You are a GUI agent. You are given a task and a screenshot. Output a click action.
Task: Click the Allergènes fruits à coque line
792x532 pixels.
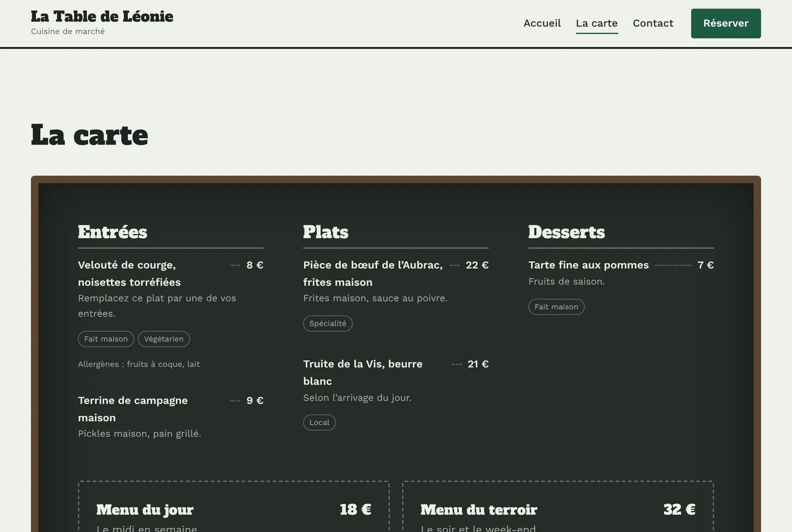coord(139,364)
